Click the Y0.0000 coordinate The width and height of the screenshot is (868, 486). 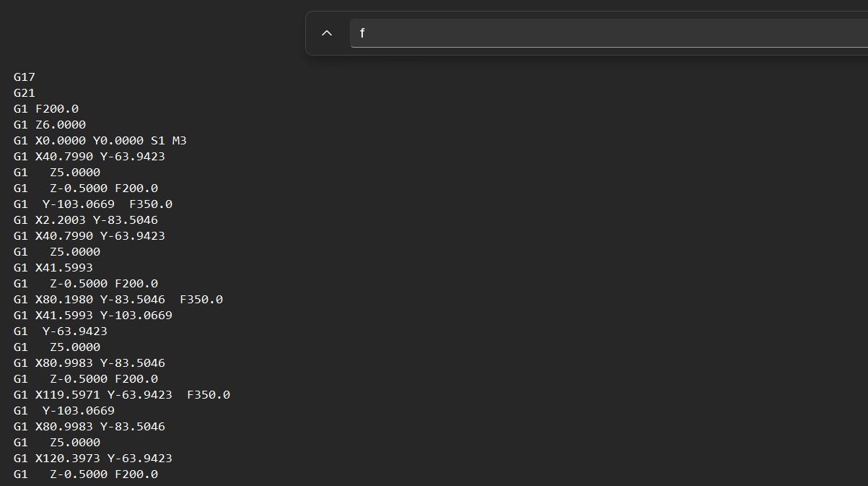pos(118,141)
